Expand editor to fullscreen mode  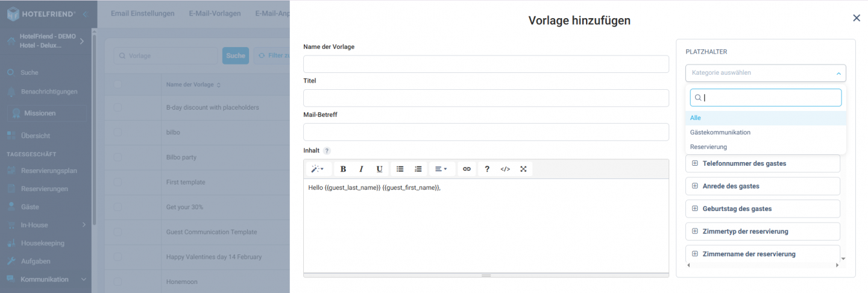pos(523,169)
